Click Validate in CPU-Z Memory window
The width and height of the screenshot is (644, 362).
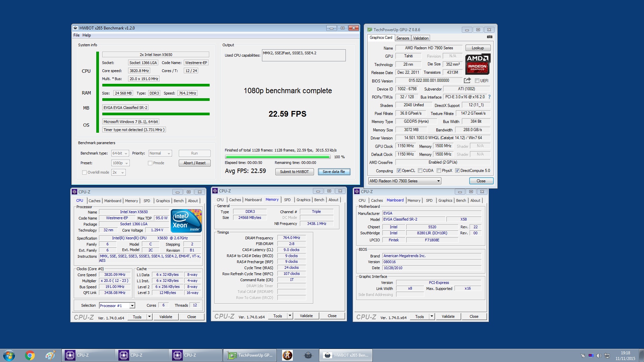[306, 316]
